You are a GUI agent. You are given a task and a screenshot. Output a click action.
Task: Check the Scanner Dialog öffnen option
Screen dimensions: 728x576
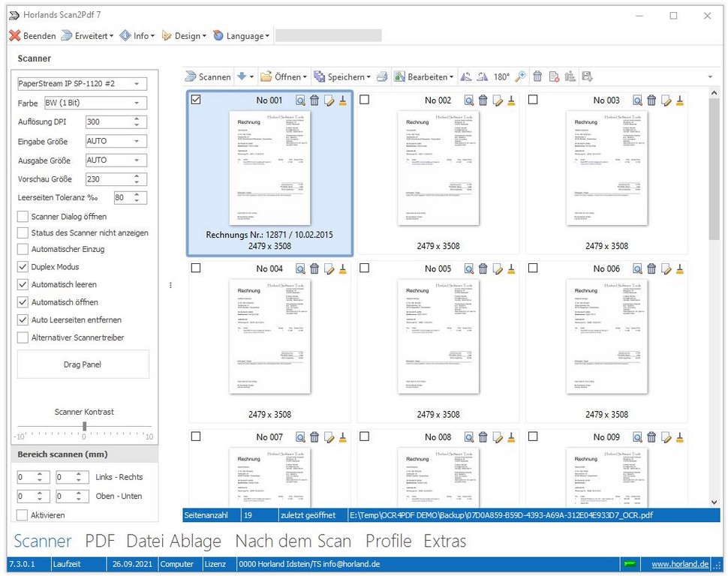[x=22, y=216]
